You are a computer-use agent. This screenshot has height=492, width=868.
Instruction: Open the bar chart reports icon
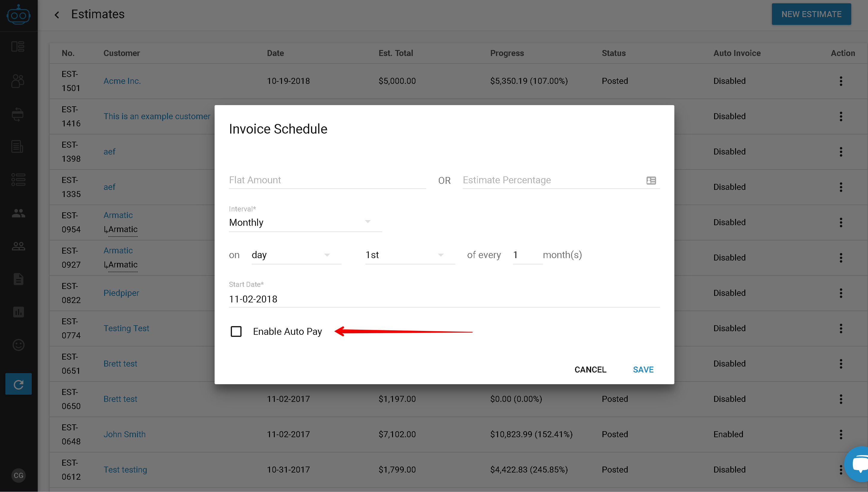pos(19,312)
